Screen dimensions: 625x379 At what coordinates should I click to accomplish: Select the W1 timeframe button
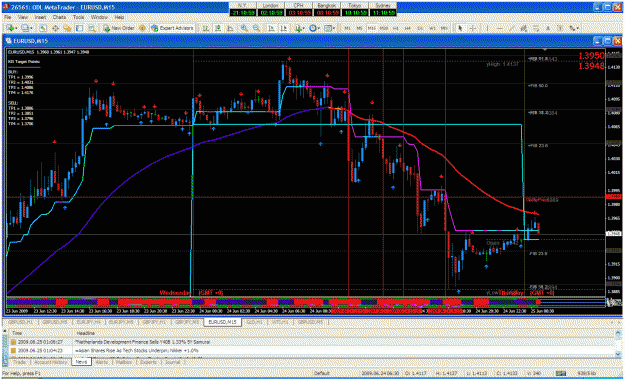pos(432,28)
